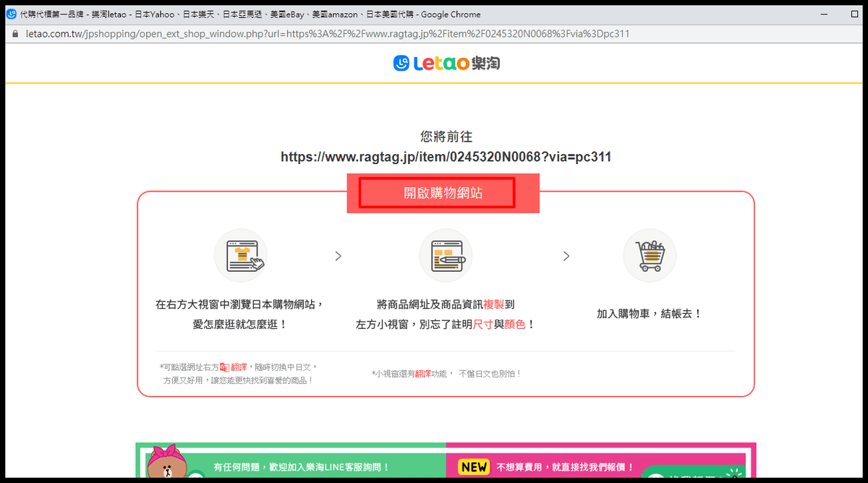Click the address bar URL field
Image resolution: width=868 pixels, height=483 pixels.
pyautogui.click(x=325, y=34)
